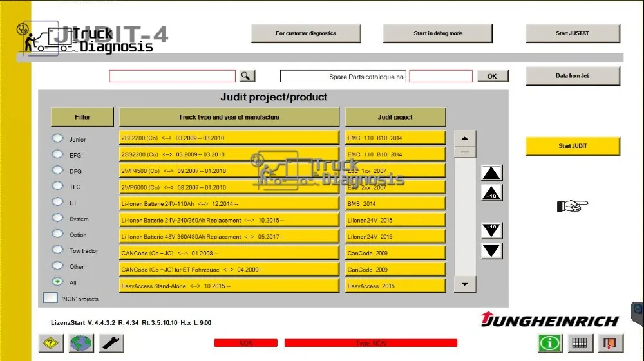The image size is (644, 361).
Task: Select the Junior filter radio button
Action: tap(57, 138)
